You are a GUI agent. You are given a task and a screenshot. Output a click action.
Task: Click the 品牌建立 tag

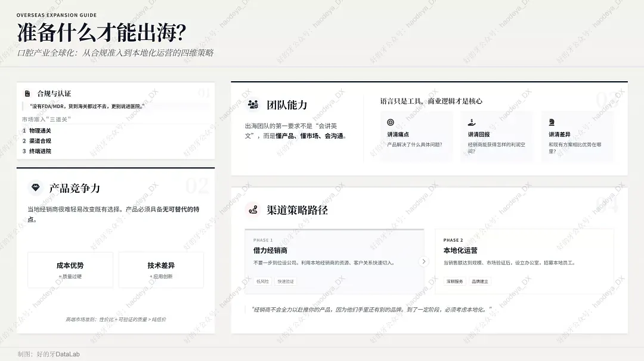(x=480, y=281)
